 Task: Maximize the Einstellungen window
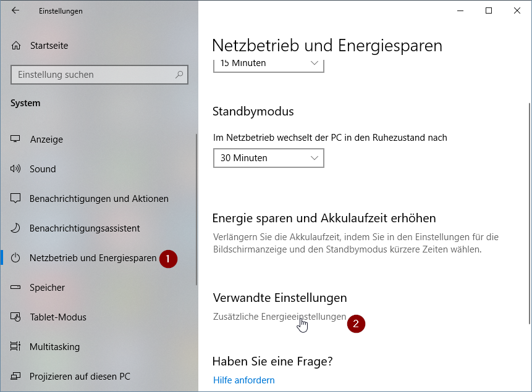pos(489,10)
